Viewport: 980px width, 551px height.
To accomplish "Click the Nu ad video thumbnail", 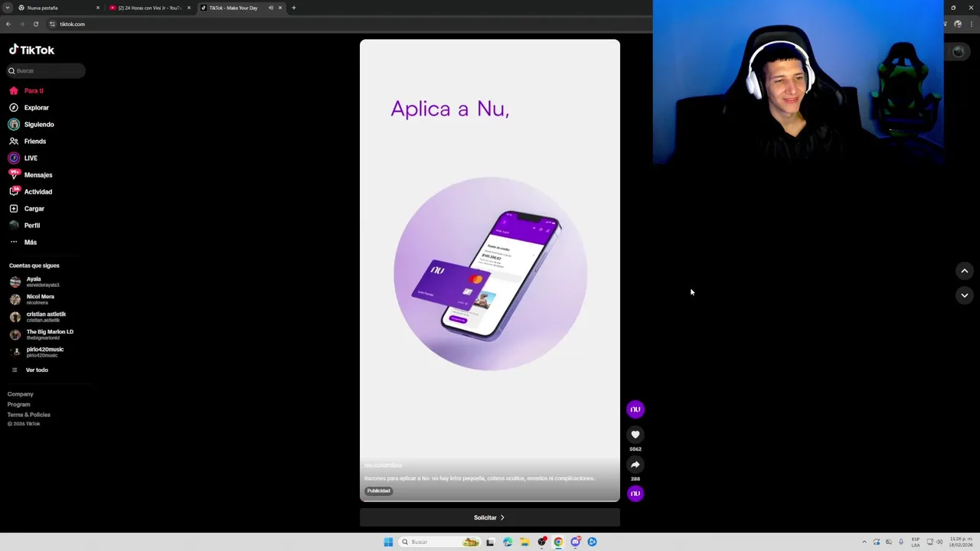I will [490, 270].
